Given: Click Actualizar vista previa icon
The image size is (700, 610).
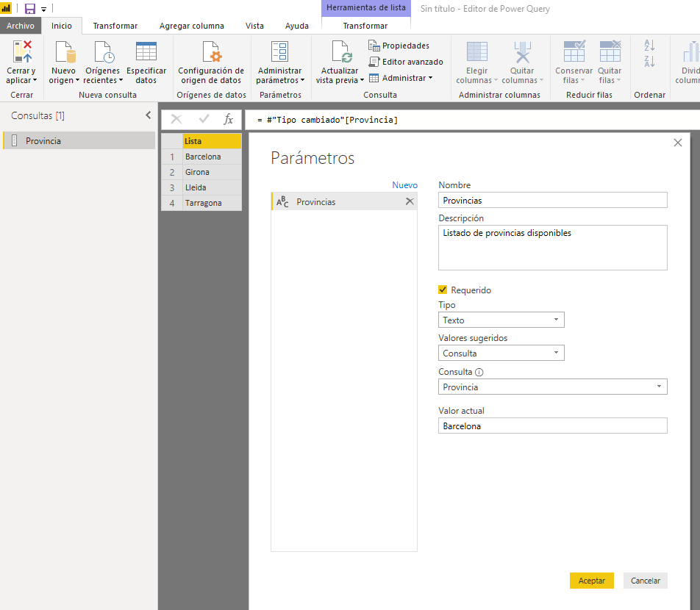Looking at the screenshot, I should [x=340, y=53].
